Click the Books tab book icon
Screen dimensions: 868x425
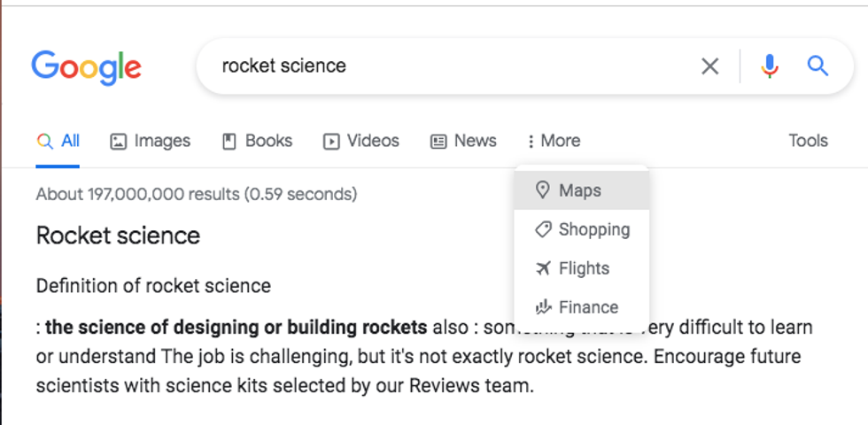coord(229,142)
